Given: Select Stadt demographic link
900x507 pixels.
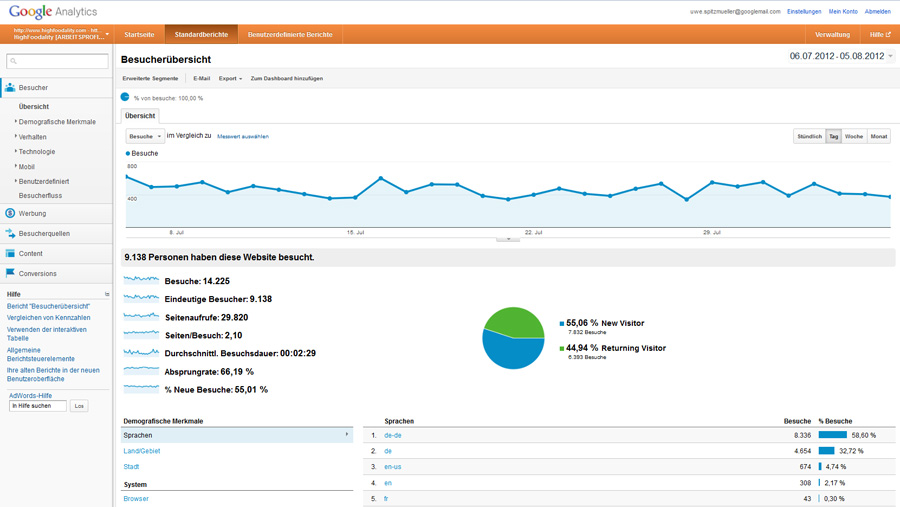Looking at the screenshot, I should (131, 467).
